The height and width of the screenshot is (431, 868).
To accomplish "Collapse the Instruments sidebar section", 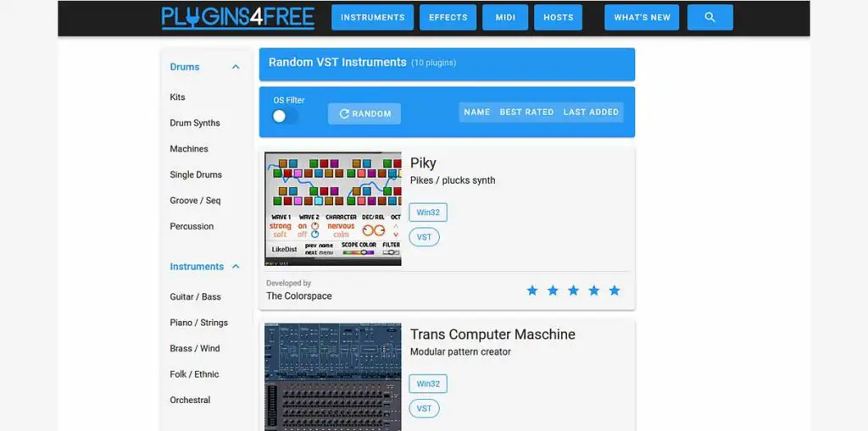I will (x=236, y=267).
